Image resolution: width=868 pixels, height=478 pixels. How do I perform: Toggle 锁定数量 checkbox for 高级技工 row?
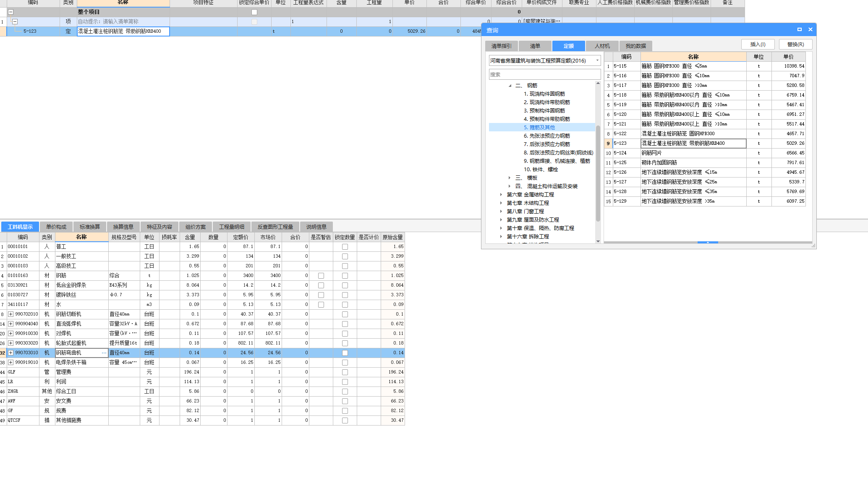pyautogui.click(x=345, y=266)
